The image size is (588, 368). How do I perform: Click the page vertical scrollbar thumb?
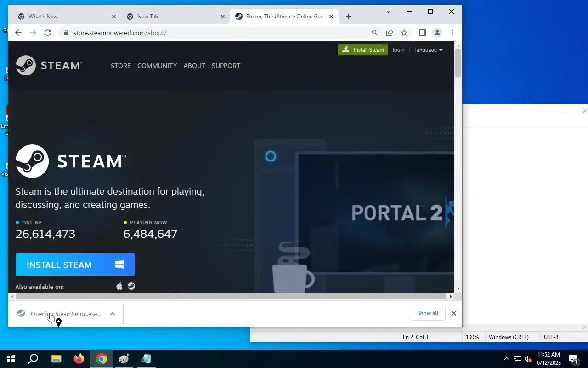[458, 63]
